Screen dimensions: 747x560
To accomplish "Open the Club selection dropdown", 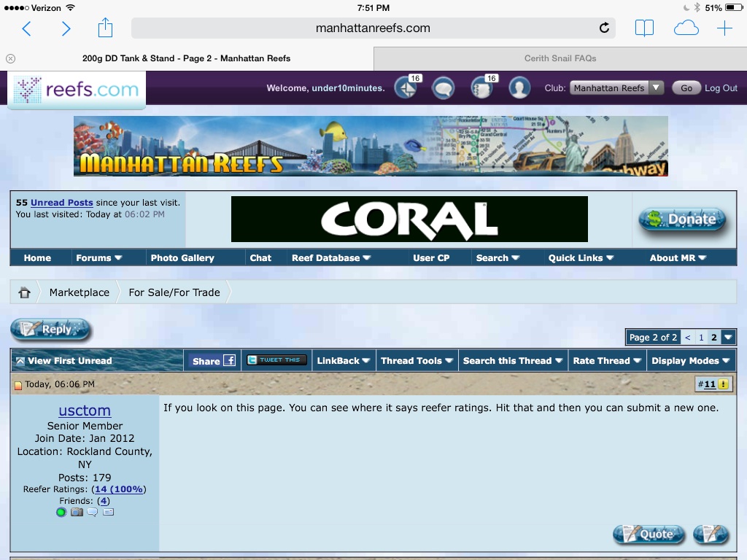I will 616,88.
